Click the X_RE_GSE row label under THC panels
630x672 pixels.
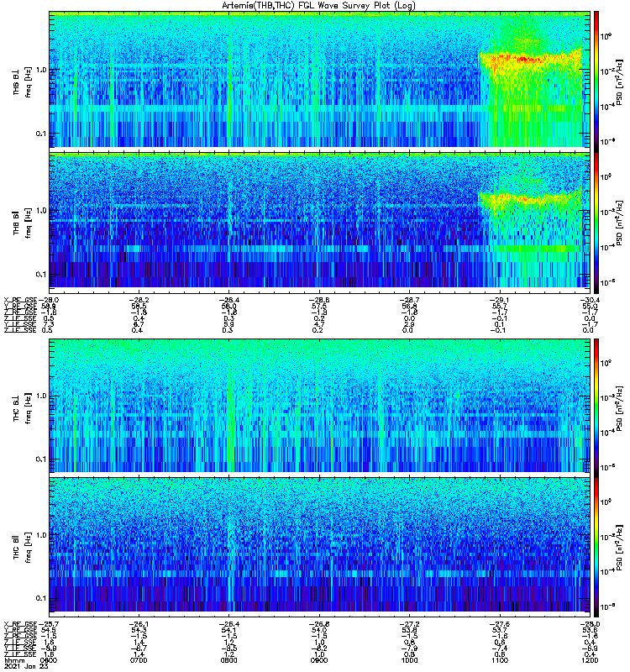pyautogui.click(x=20, y=624)
